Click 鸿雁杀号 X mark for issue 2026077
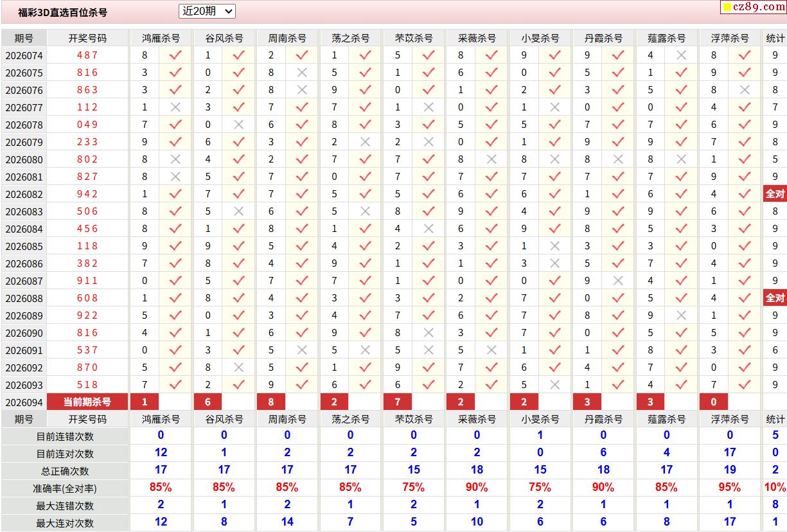This screenshot has width=787, height=532. [x=175, y=107]
